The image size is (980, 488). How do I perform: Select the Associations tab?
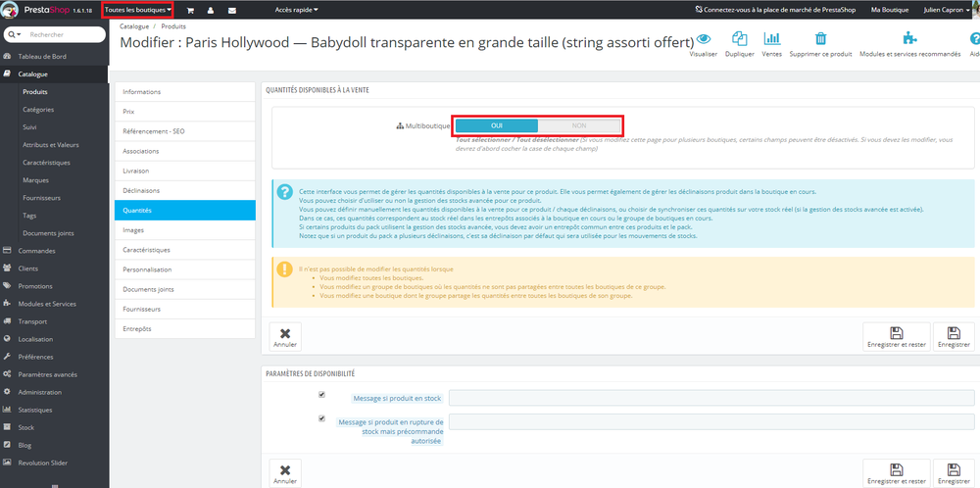point(185,151)
